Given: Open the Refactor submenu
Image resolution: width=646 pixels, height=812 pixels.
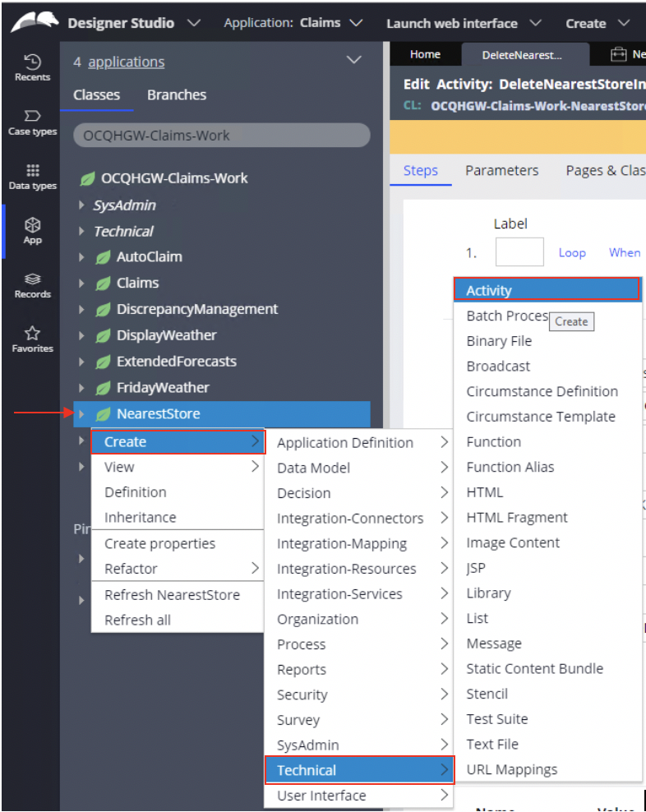Looking at the screenshot, I should (178, 569).
